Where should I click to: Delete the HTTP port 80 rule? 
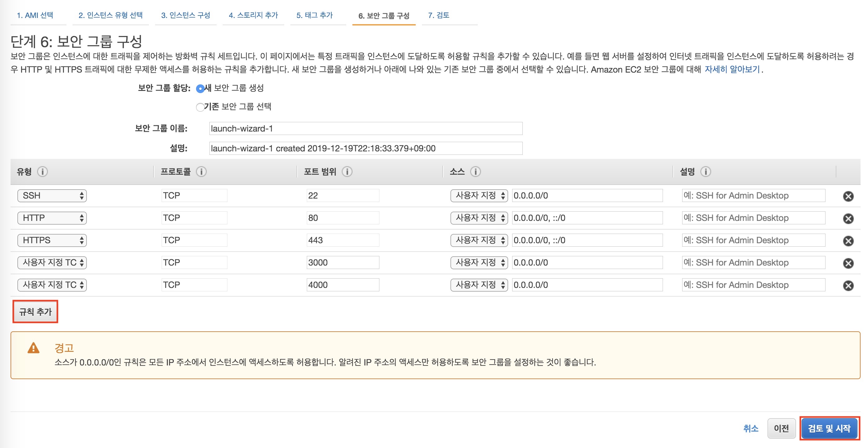[x=848, y=218]
